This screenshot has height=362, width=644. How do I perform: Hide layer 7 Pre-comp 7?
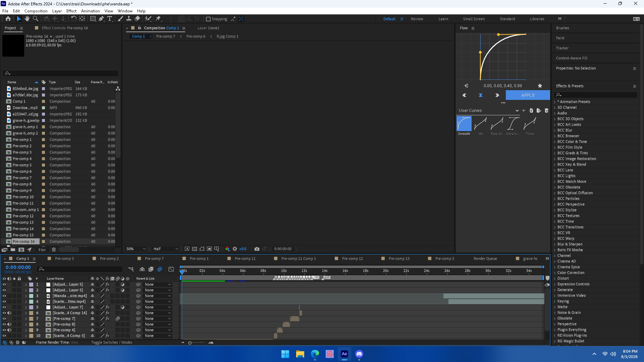click(4, 319)
